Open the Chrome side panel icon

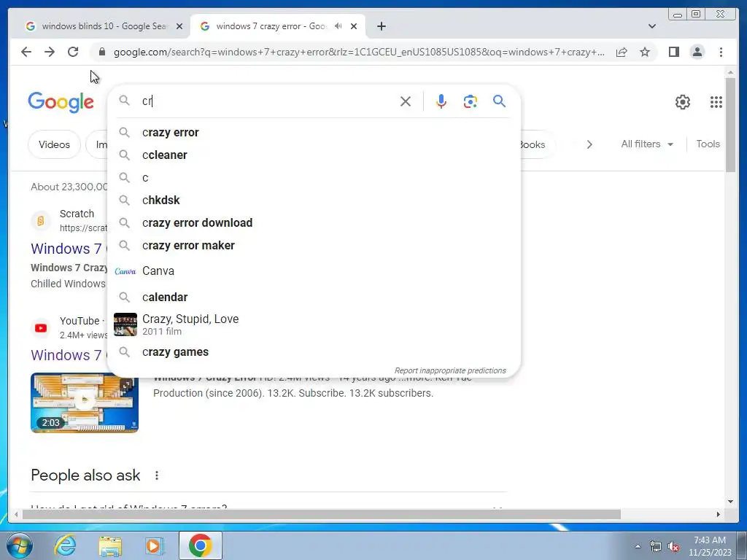pyautogui.click(x=673, y=52)
